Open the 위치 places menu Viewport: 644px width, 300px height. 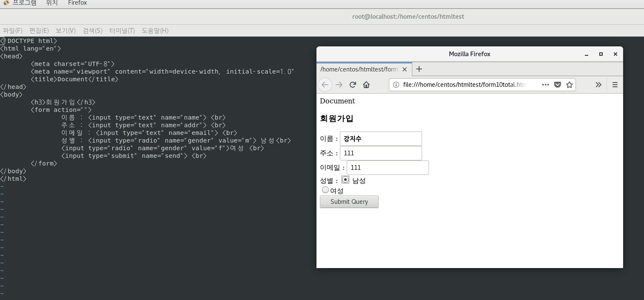pyautogui.click(x=52, y=3)
